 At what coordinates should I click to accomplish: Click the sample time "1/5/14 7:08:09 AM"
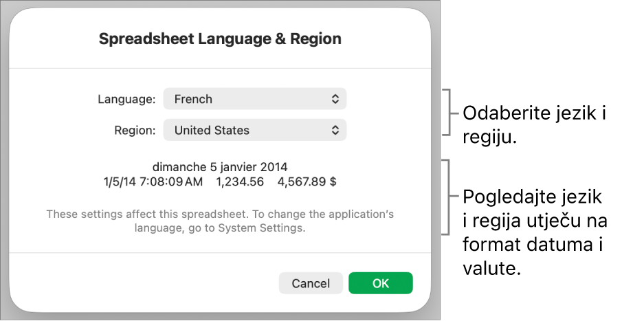click(x=153, y=182)
